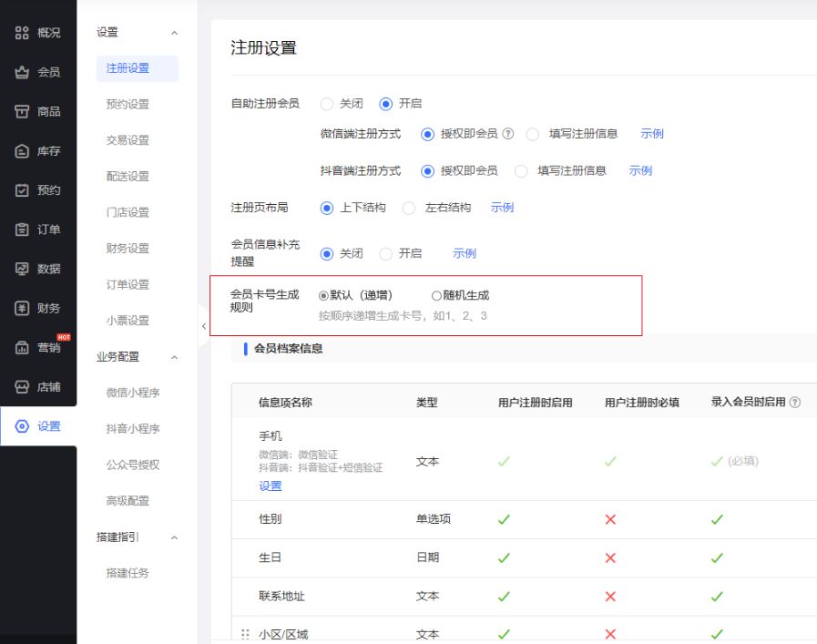The image size is (817, 644).
Task: Select 关闭 for 自助注册会员
Action: point(327,104)
